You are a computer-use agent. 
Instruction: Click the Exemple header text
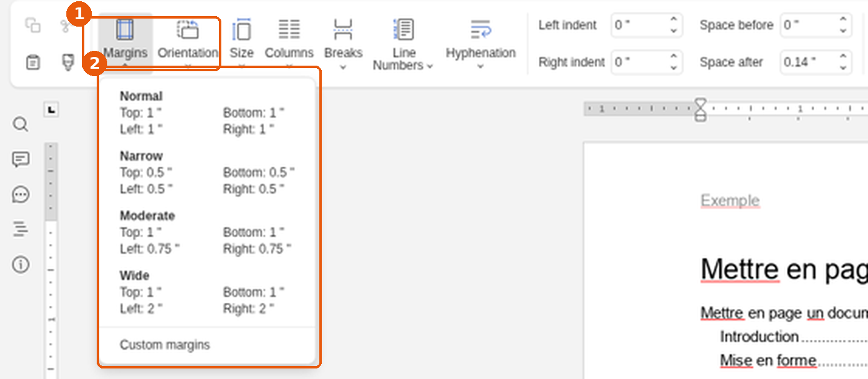730,201
